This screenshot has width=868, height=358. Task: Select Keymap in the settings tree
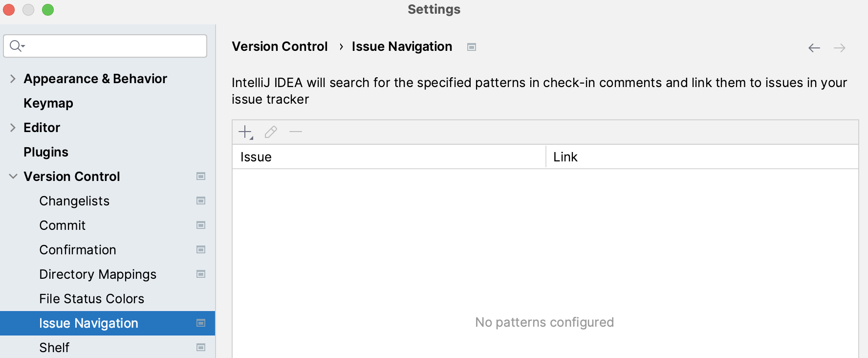48,103
